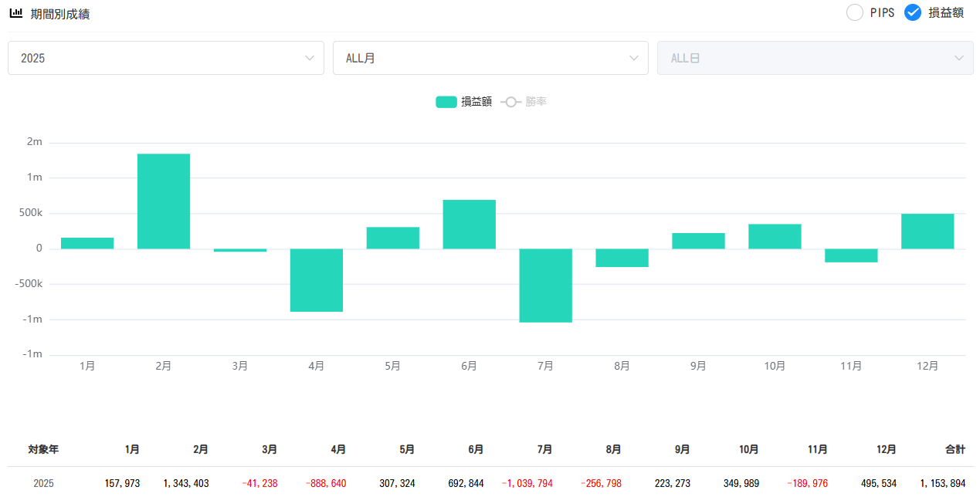The height and width of the screenshot is (497, 980).
Task: Click the red -888,640 April value
Action: pos(326,484)
